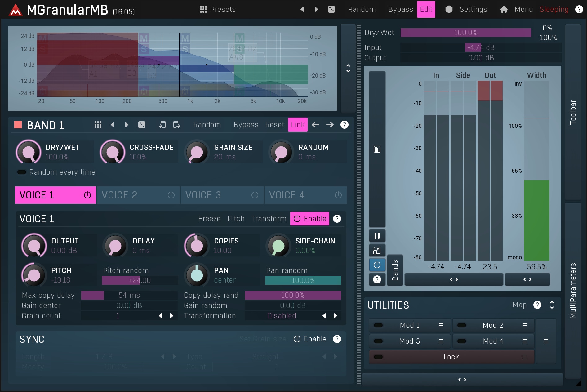Open Utilities help question mark

(537, 305)
